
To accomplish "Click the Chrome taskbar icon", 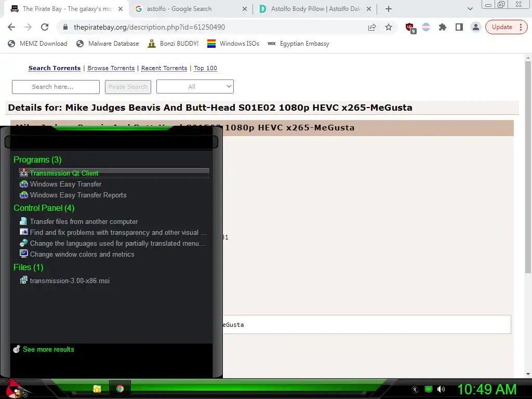I will point(120,389).
